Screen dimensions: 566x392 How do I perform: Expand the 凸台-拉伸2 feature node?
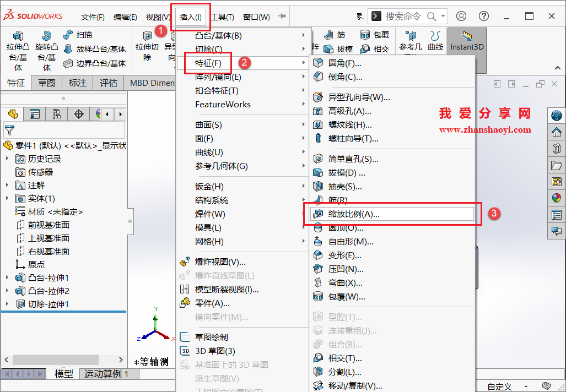point(7,290)
